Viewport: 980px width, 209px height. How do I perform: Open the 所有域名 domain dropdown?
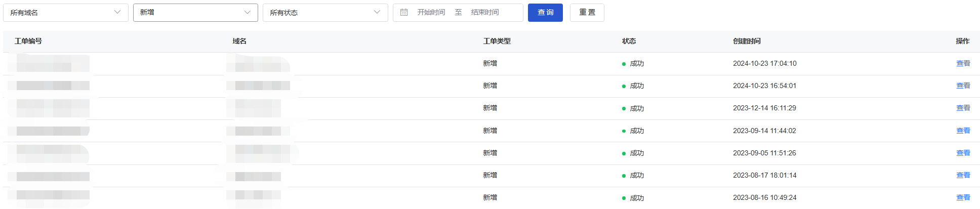66,13
